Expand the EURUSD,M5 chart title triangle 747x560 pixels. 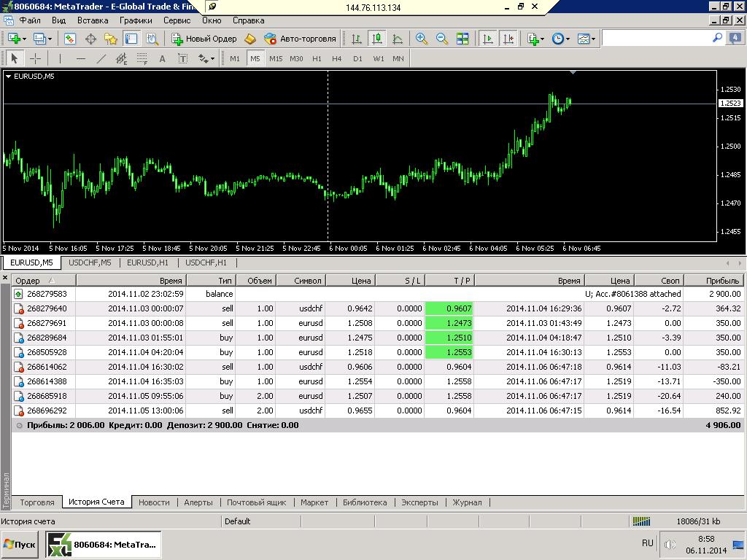(9, 76)
